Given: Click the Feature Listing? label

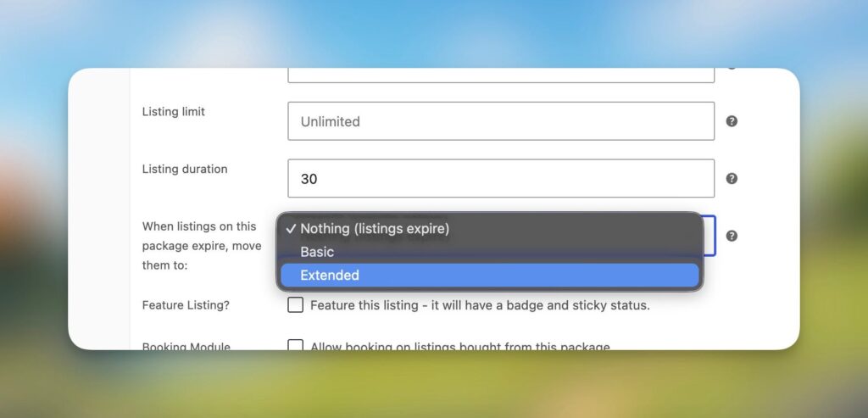Looking at the screenshot, I should click(x=186, y=305).
